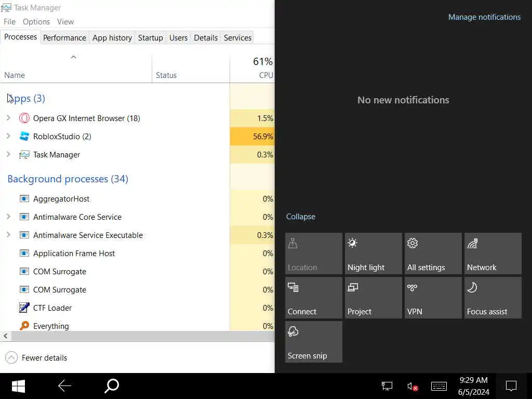Click the Application Frame Host icon
This screenshot has width=532, height=399.
[24, 254]
